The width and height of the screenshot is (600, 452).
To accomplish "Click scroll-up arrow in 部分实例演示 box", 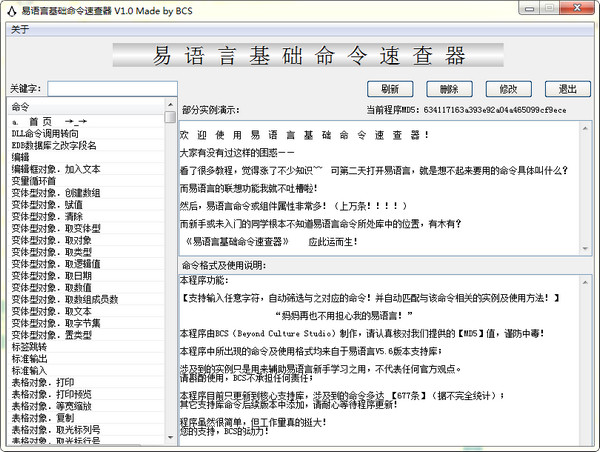I will [585, 129].
